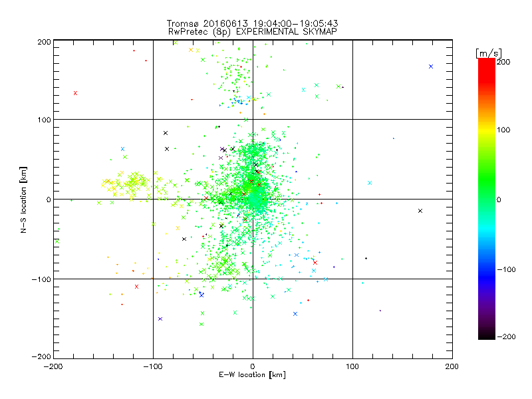Click the colorbar '200' top label

(503, 62)
